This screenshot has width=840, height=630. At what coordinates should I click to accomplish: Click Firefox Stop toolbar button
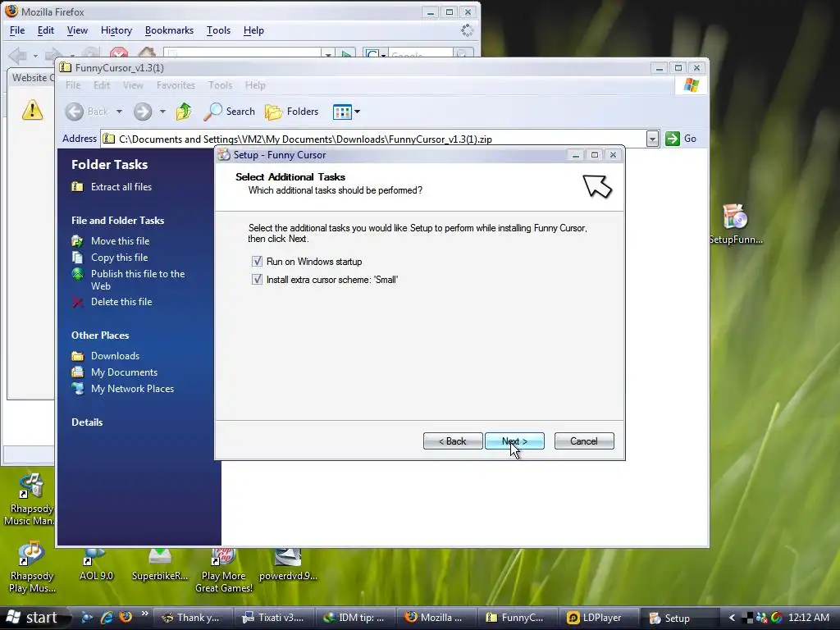click(119, 53)
